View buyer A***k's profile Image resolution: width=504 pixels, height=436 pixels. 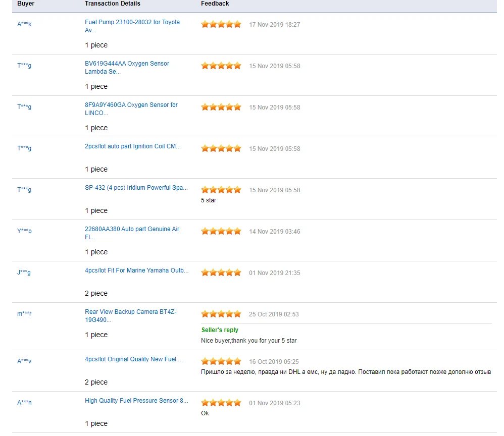[x=24, y=24]
